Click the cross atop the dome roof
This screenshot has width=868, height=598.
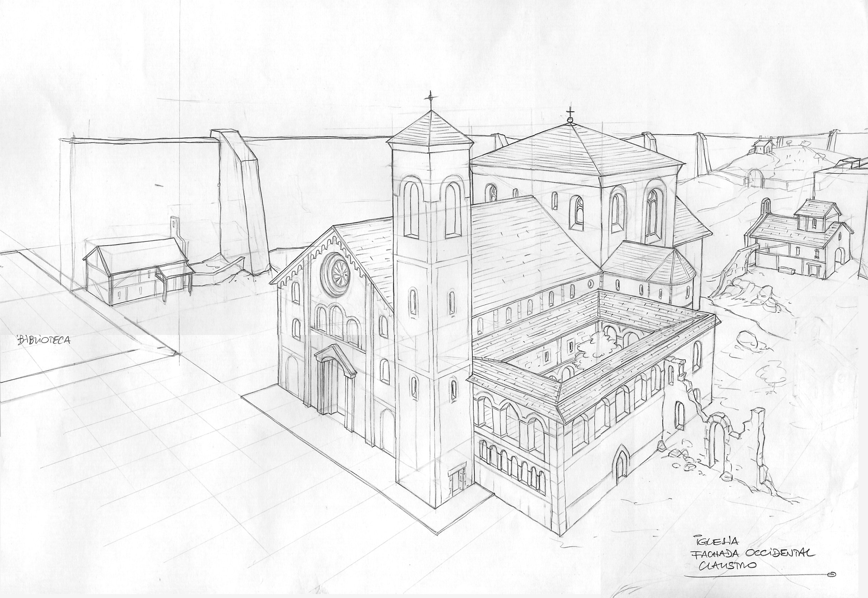tap(570, 112)
